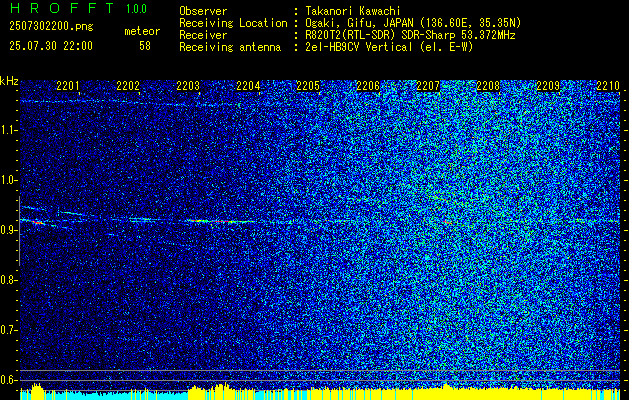This screenshot has width=629, height=400.
Task: Click the meteor count 58
Action: (x=145, y=46)
